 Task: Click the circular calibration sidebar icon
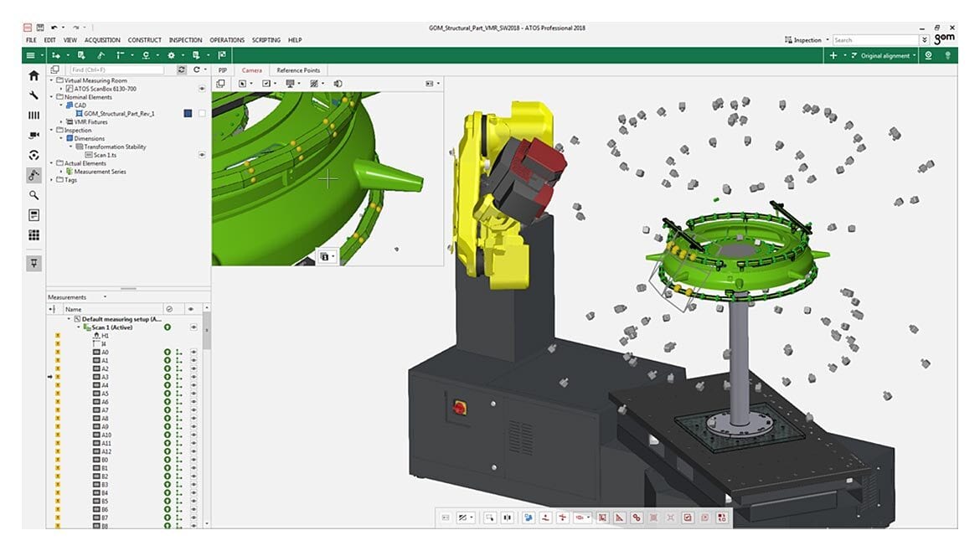point(34,156)
